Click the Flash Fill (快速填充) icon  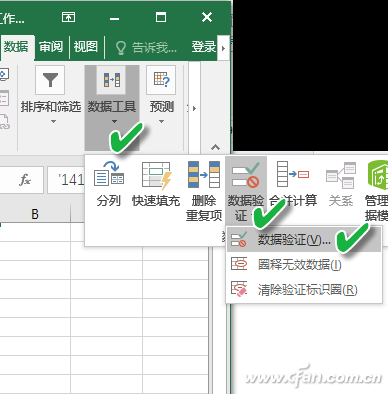click(x=156, y=175)
